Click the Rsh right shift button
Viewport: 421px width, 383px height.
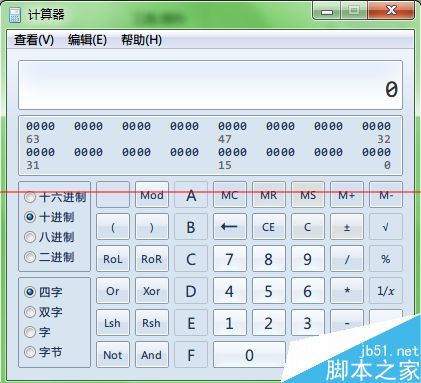coord(152,323)
